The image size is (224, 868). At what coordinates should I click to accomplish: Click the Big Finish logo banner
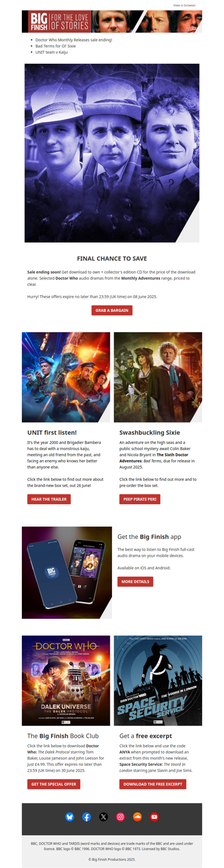pos(112,21)
